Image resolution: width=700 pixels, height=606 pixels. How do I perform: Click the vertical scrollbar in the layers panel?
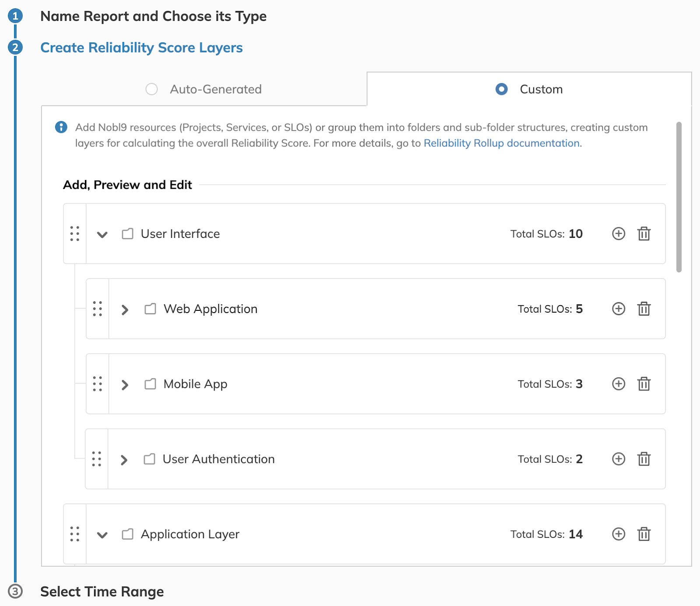coord(679,197)
